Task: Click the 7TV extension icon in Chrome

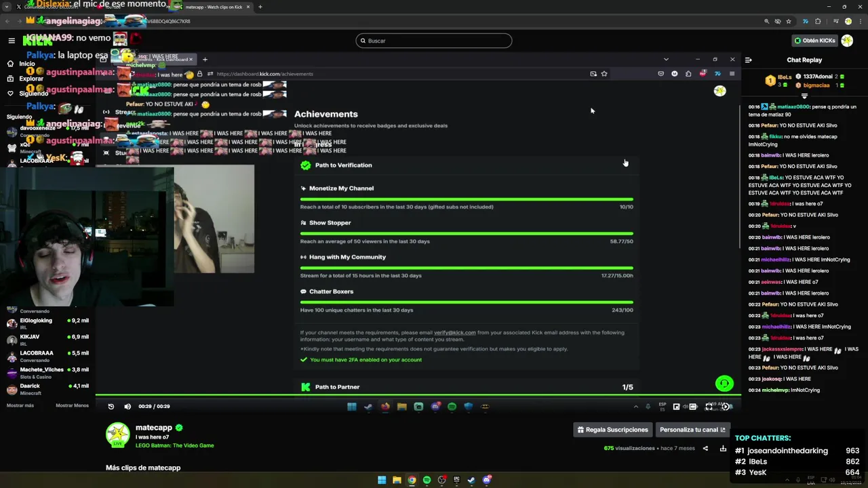Action: coord(805,21)
